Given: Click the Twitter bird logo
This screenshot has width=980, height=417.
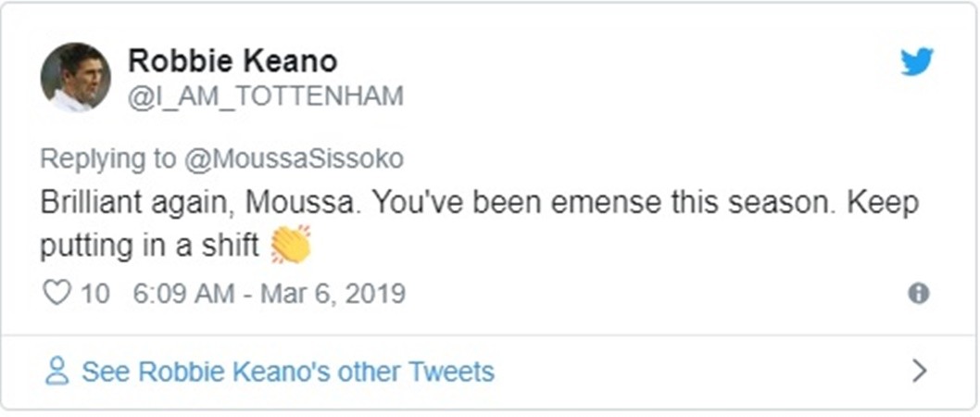Looking at the screenshot, I should [x=917, y=62].
